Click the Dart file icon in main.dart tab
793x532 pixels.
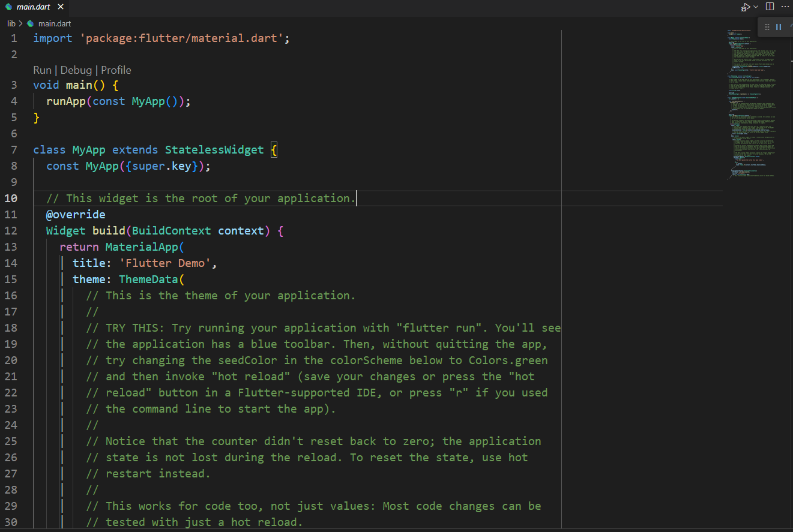click(x=8, y=7)
